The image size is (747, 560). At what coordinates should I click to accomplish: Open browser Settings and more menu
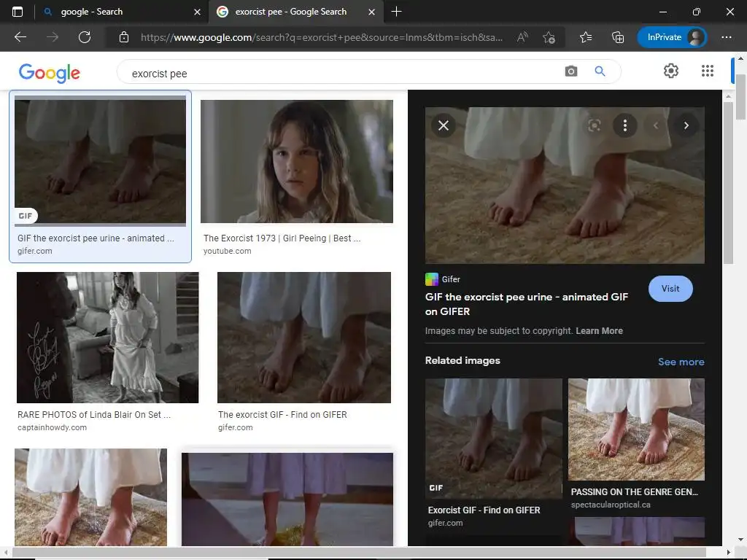coord(727,37)
